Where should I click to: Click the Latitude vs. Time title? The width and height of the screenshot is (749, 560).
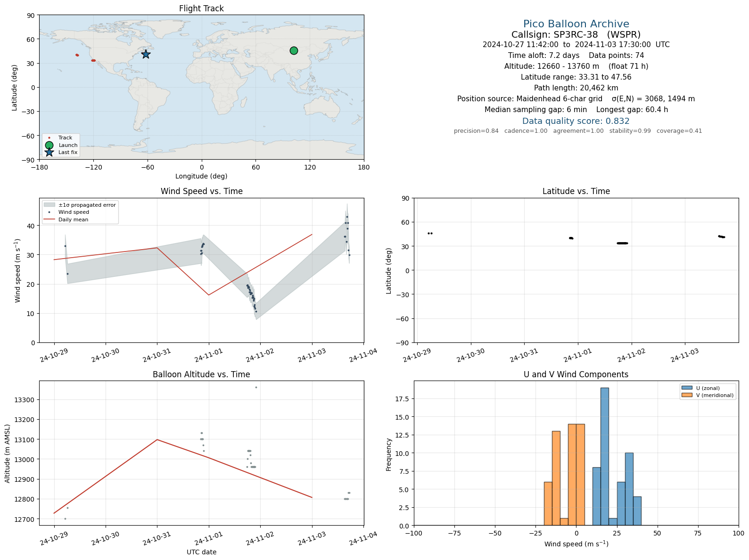576,191
